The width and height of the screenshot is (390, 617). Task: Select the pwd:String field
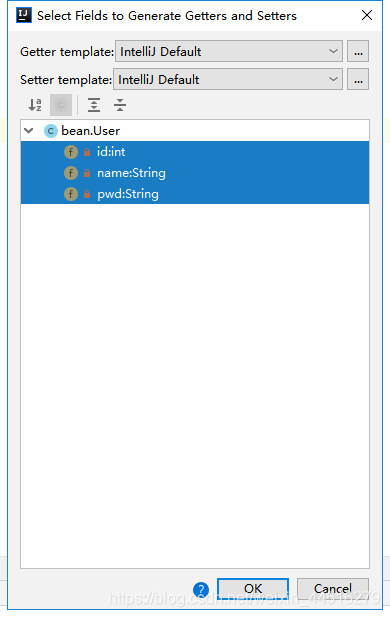195,194
